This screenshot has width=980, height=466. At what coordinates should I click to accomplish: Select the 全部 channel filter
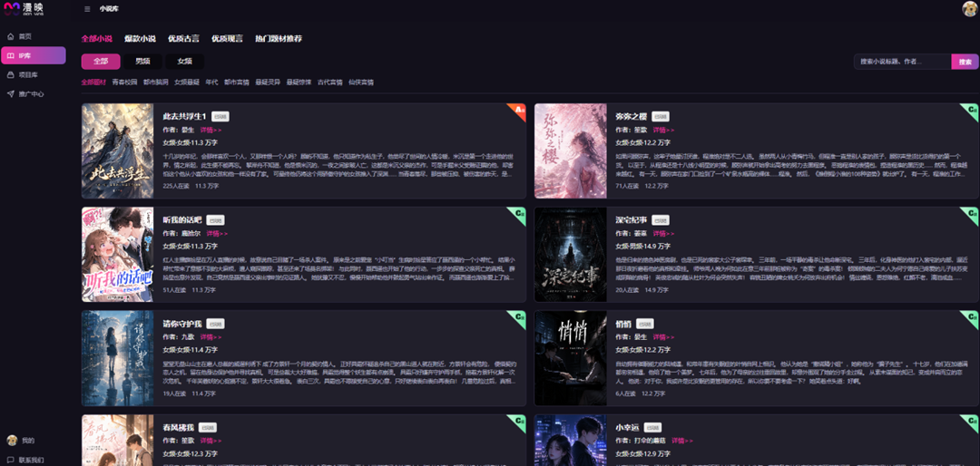101,62
